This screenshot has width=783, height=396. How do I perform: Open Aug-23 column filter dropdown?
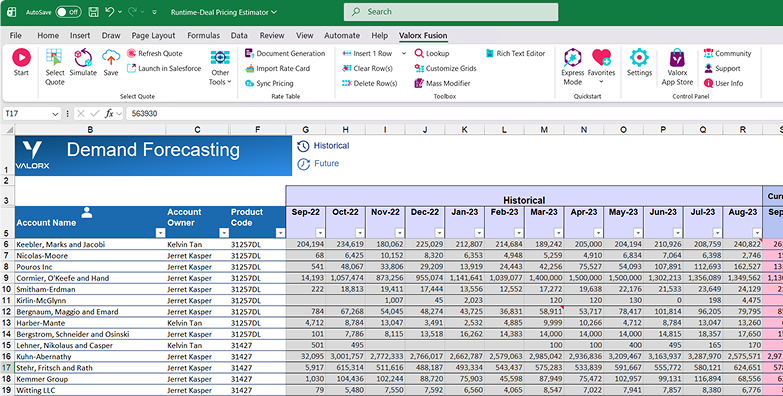point(757,233)
